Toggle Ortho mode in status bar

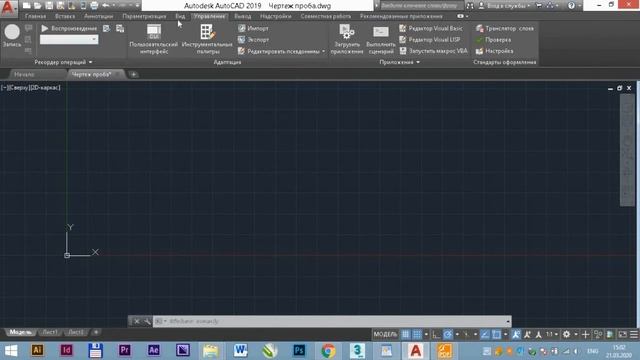[x=436, y=334]
